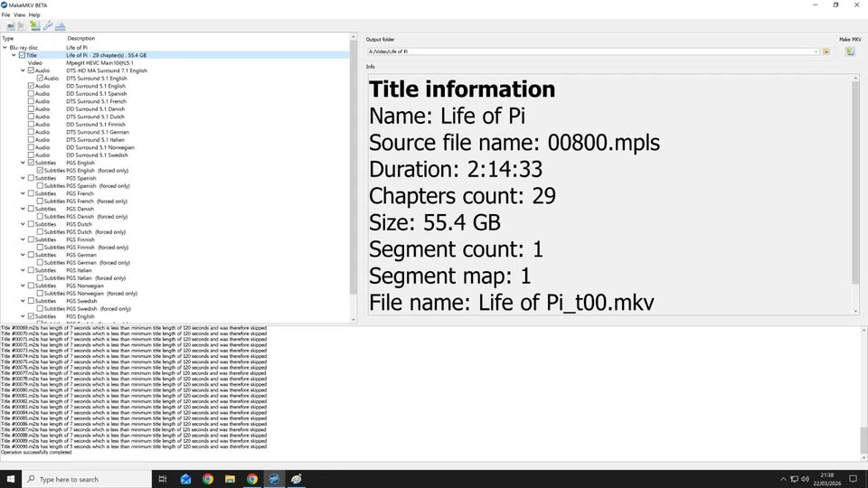Screen dimensions: 868x488
Task: Uncheck DTS-HD MA Surround 7.1 English audio
Action: point(31,70)
